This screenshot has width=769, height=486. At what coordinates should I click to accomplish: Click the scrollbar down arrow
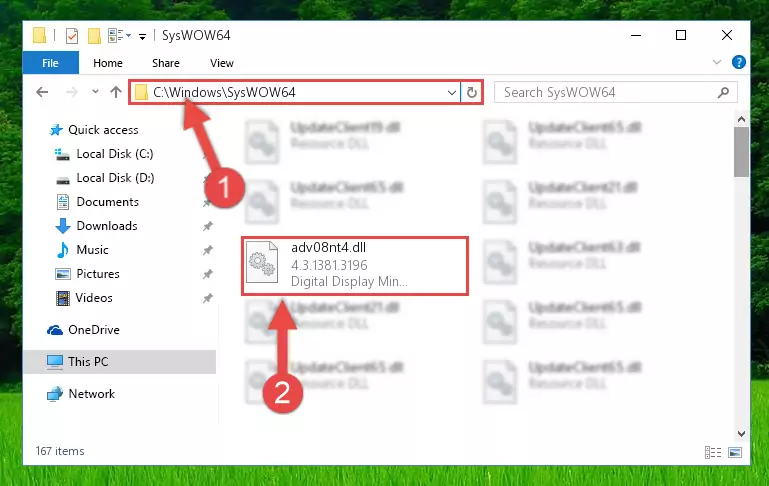[x=741, y=434]
